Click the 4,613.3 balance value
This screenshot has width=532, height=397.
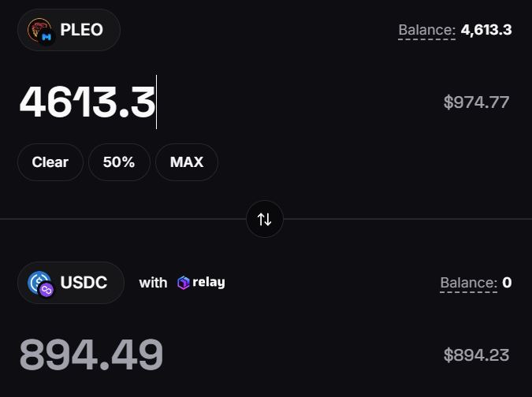click(x=486, y=30)
